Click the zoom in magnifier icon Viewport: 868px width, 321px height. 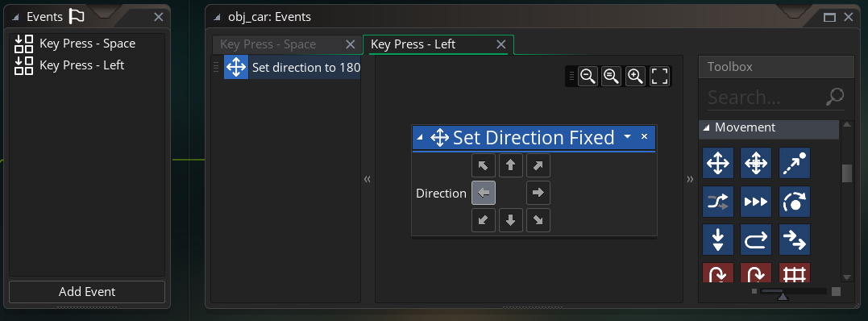point(636,76)
